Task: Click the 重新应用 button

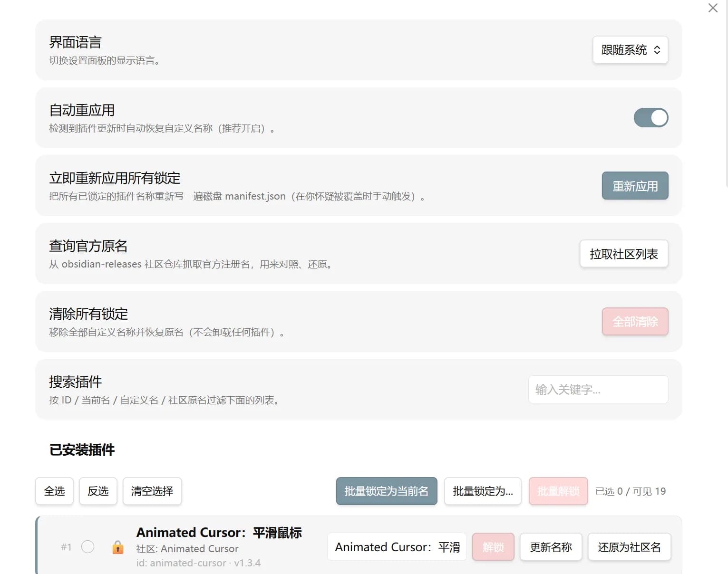Action: click(635, 186)
